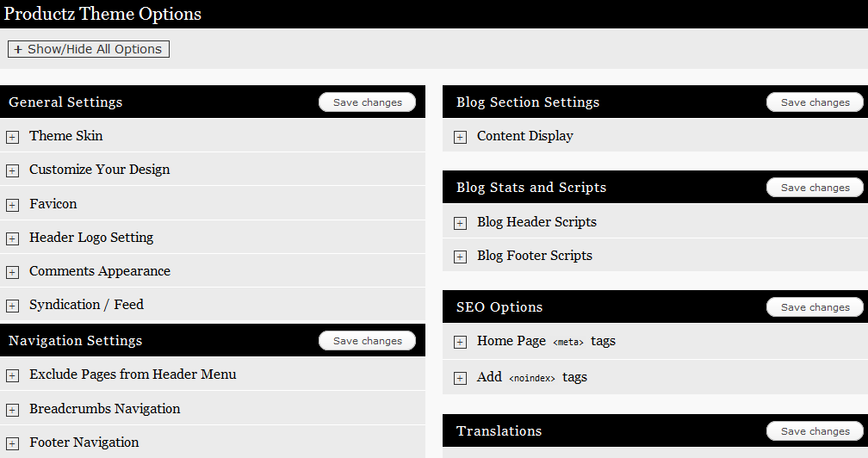The image size is (868, 458).
Task: Save changes in Navigation Settings
Action: click(x=367, y=341)
